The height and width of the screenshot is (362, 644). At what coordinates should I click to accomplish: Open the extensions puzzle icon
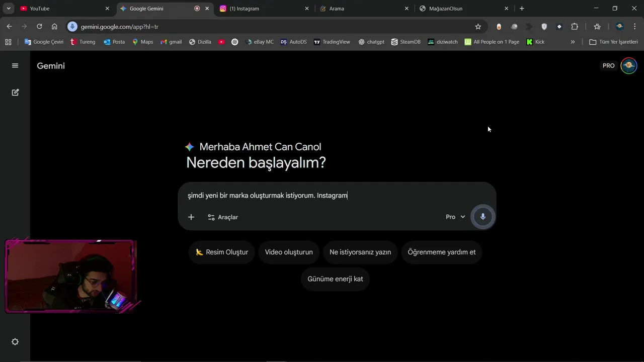tap(575, 27)
